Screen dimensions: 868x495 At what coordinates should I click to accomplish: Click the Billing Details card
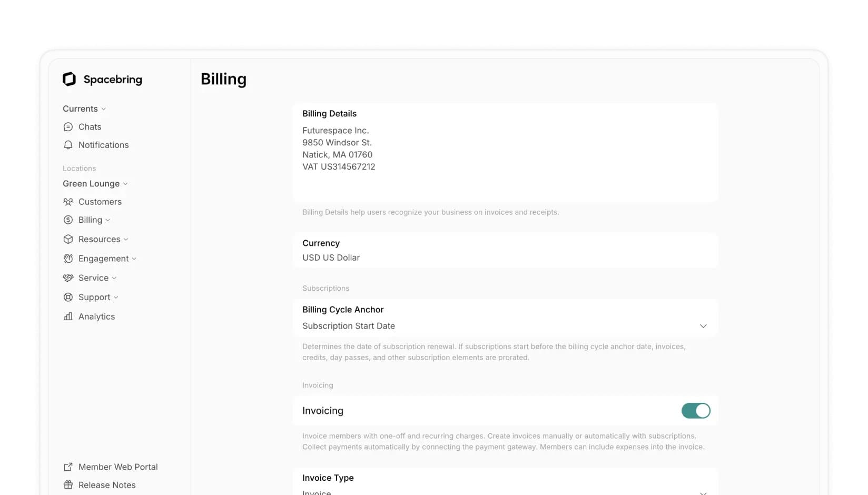tap(505, 152)
